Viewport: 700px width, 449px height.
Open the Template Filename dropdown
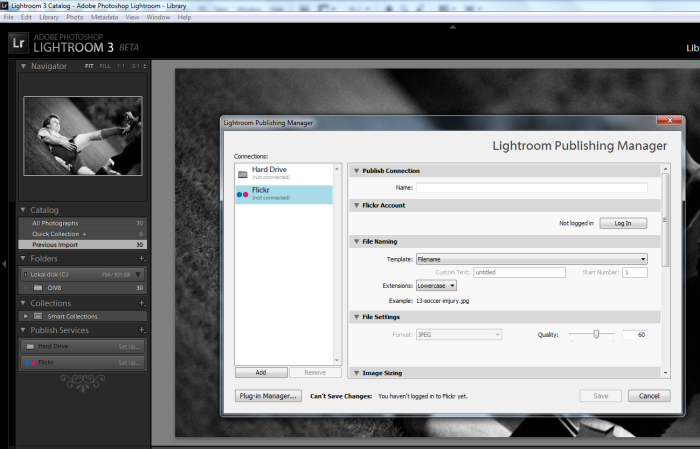coord(532,259)
